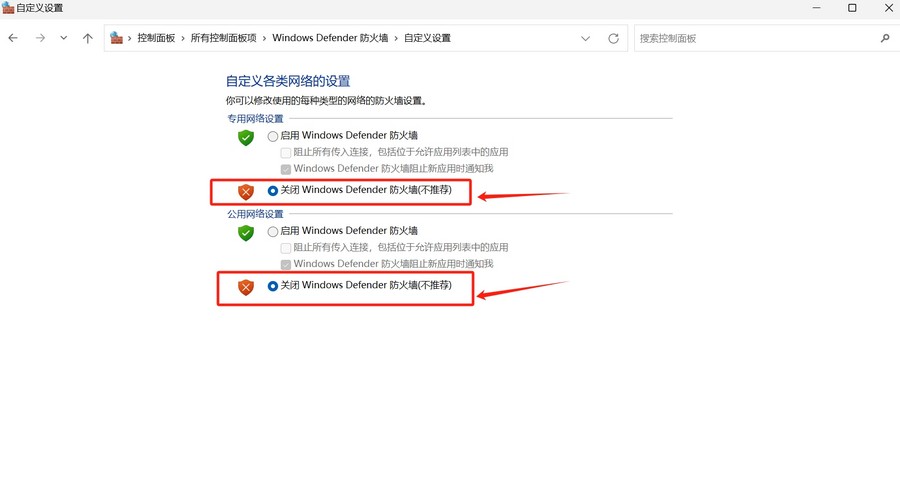
Task: Minimize the 自定义设置 window
Action: click(817, 7)
